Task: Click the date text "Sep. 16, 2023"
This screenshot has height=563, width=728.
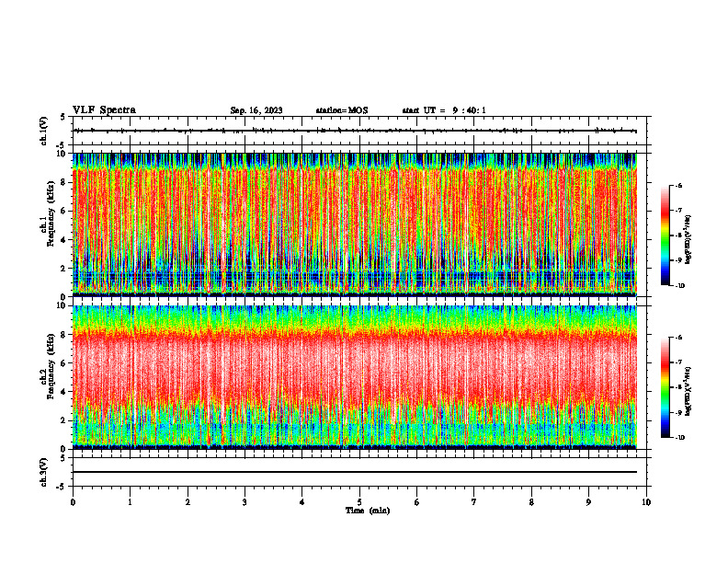Action: [256, 110]
